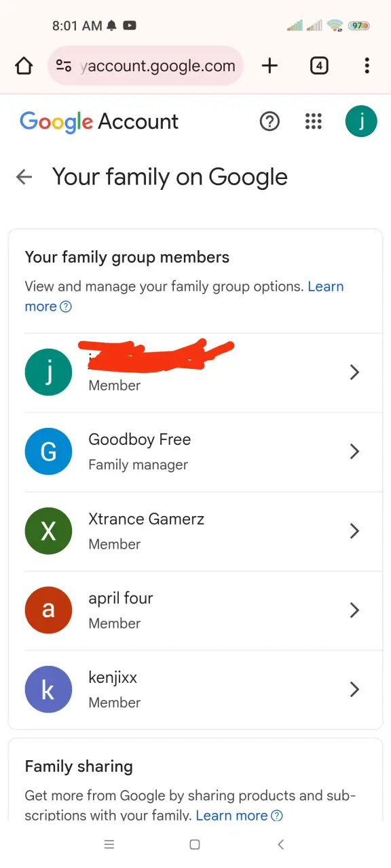
Task: Go back using arrow beside page title
Action: tap(24, 178)
